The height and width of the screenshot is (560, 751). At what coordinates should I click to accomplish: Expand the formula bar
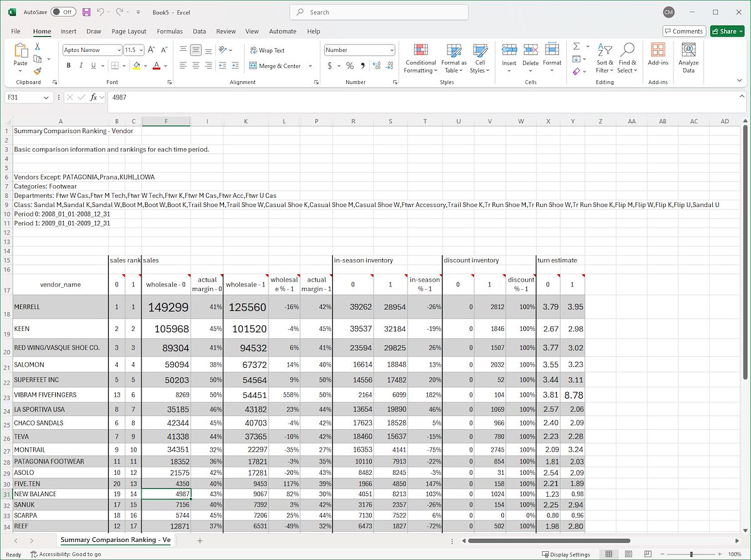[742, 97]
